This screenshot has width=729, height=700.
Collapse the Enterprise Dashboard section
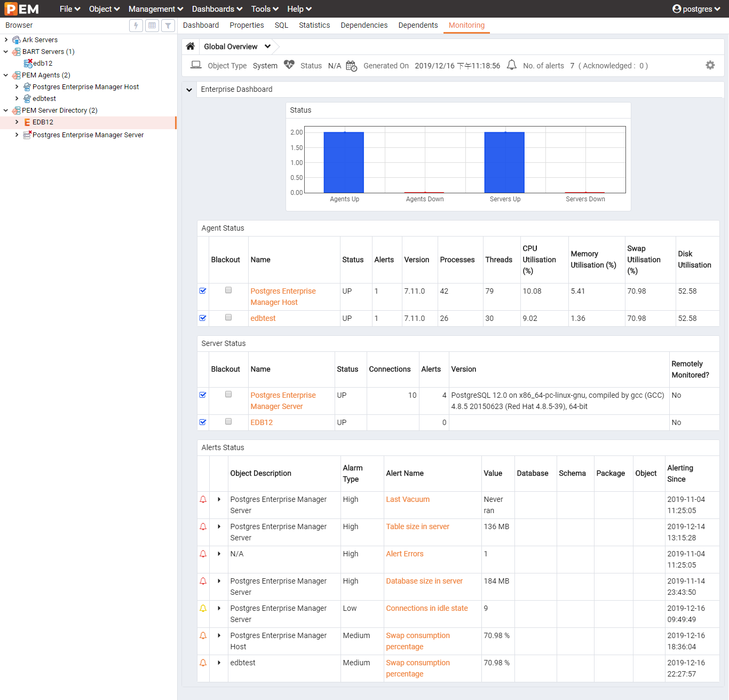[x=189, y=90]
